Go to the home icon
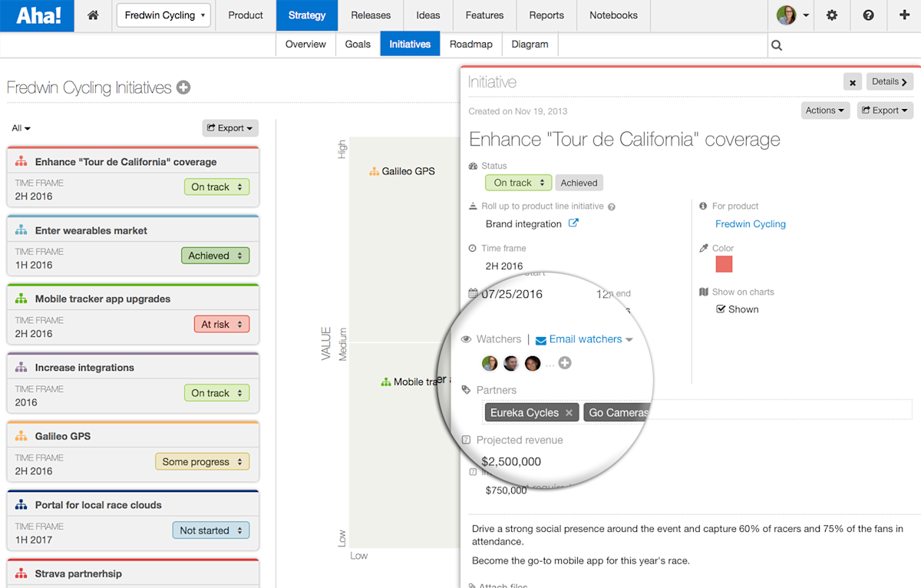921x588 pixels. 93,15
